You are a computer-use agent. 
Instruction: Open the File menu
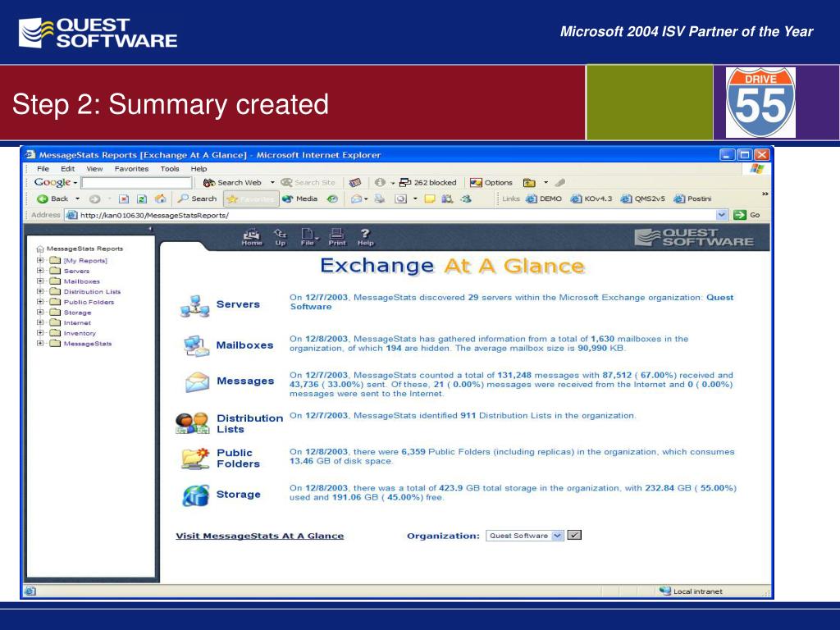[x=43, y=169]
